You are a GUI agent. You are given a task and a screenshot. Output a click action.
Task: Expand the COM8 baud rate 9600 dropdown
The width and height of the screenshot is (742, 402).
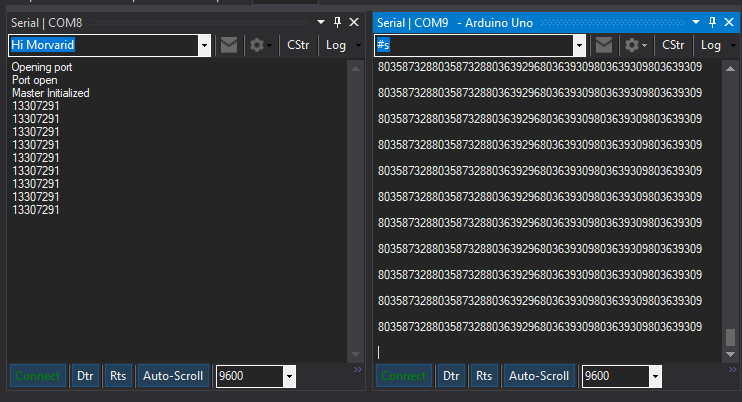pos(289,377)
